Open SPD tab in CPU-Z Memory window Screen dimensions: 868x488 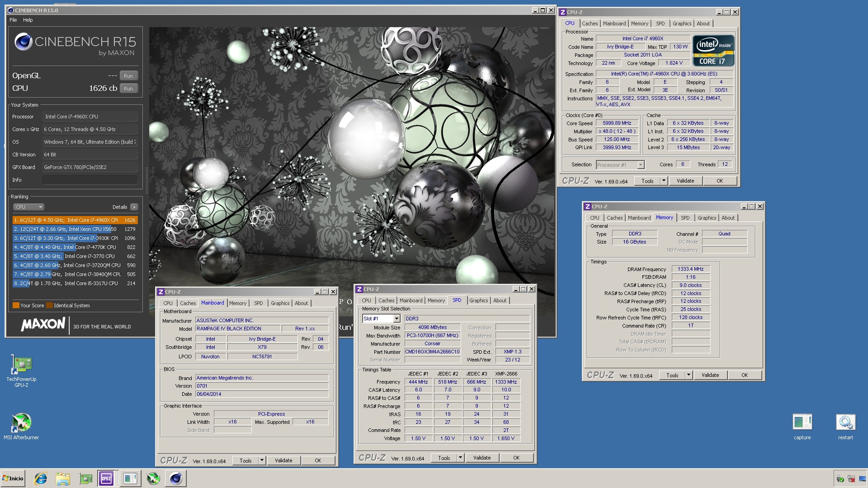685,218
